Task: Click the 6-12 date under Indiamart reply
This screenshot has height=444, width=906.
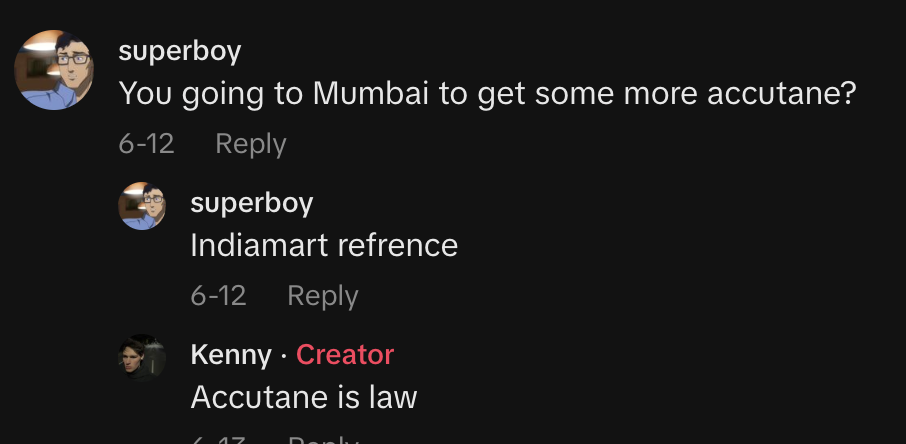Action: click(218, 295)
